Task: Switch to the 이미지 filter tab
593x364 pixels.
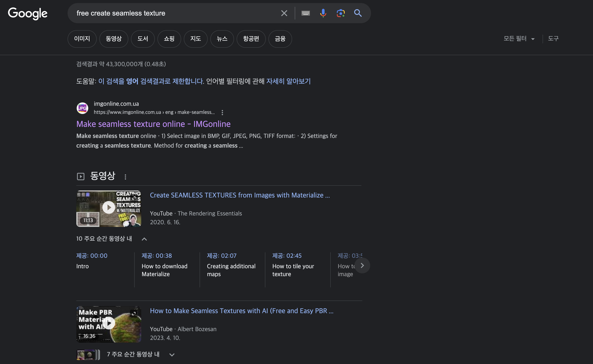Action: (x=82, y=39)
